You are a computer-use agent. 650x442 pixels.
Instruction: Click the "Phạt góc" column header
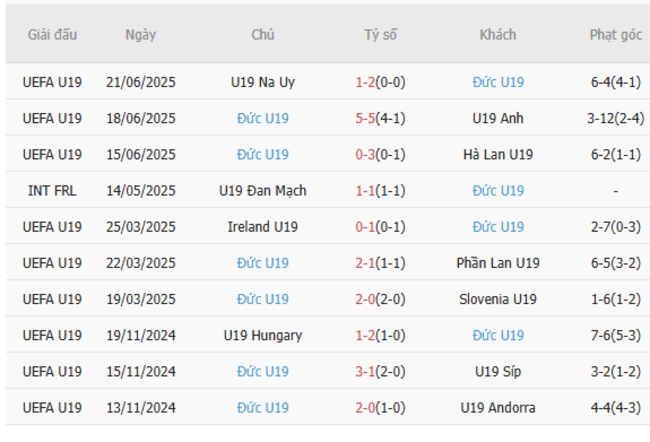(615, 35)
